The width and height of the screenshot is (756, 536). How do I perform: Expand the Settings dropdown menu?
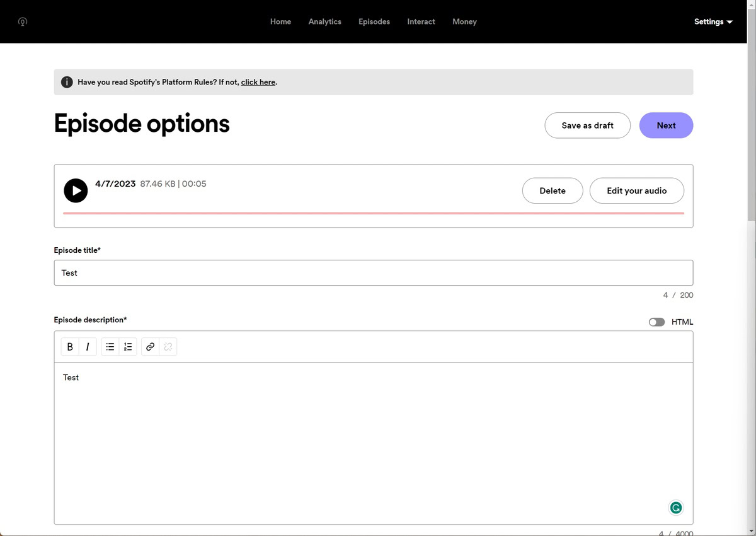pyautogui.click(x=713, y=21)
